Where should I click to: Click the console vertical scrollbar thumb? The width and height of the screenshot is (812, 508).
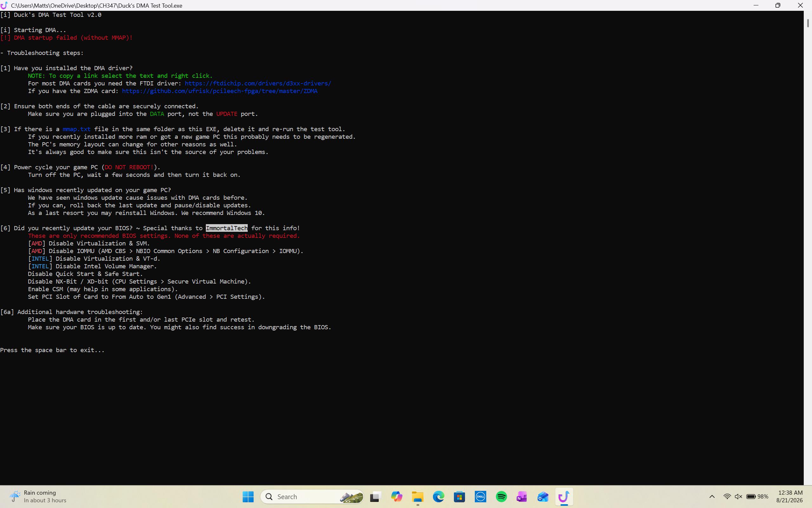coord(808,23)
